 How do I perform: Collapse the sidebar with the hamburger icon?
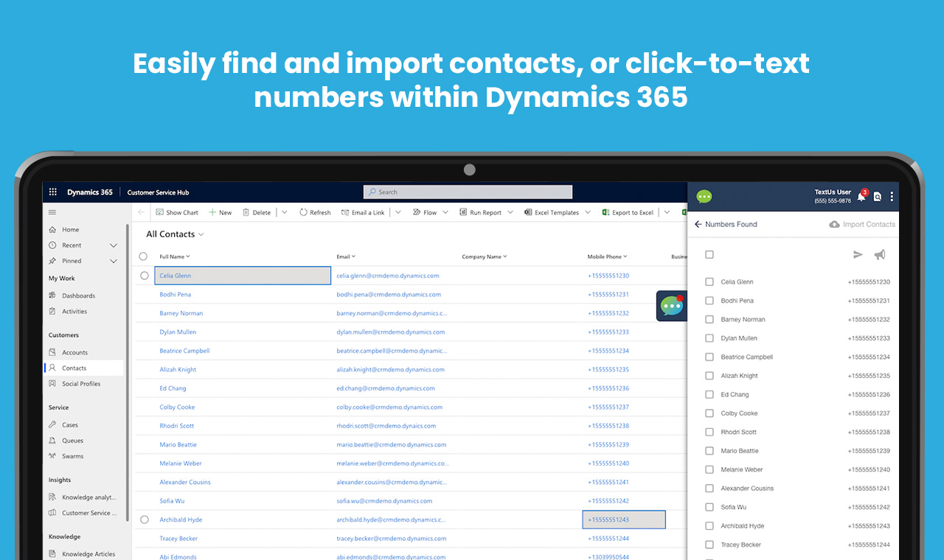(52, 212)
